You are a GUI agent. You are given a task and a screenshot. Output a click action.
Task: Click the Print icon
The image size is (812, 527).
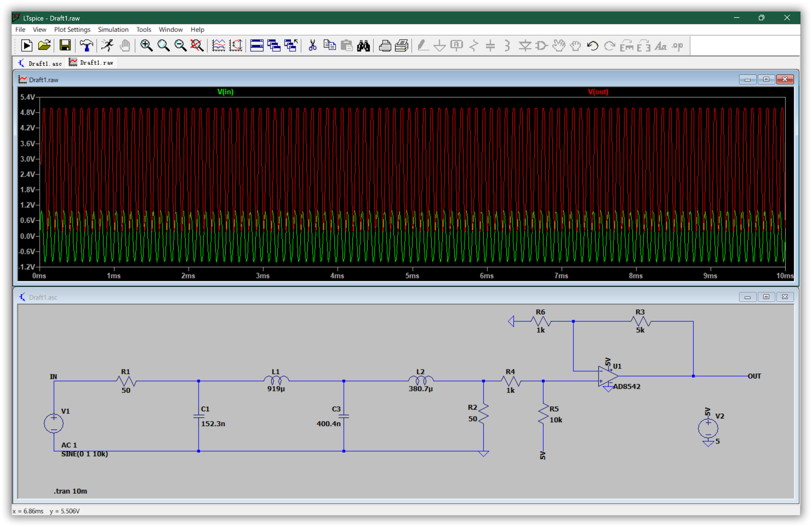[385, 45]
